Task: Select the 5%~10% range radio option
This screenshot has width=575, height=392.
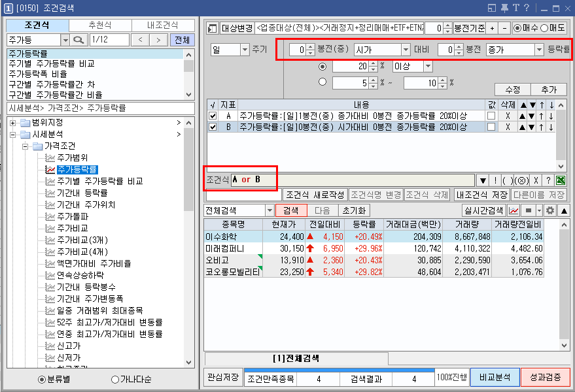Action: coord(322,82)
